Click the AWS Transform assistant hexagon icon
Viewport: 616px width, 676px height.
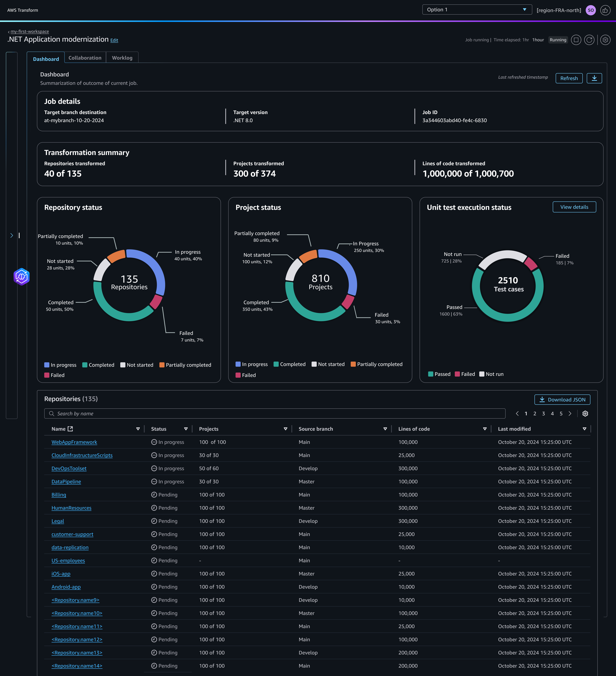[21, 276]
